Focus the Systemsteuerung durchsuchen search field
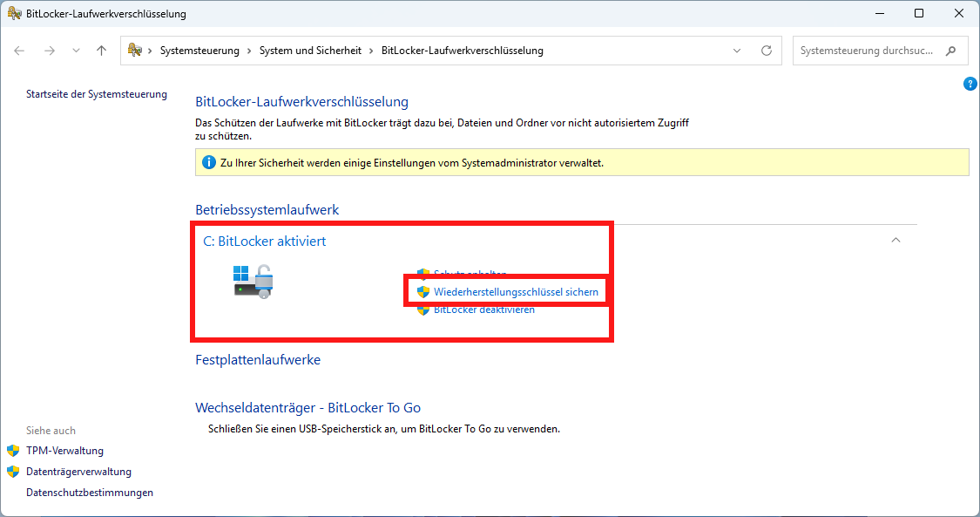 881,51
